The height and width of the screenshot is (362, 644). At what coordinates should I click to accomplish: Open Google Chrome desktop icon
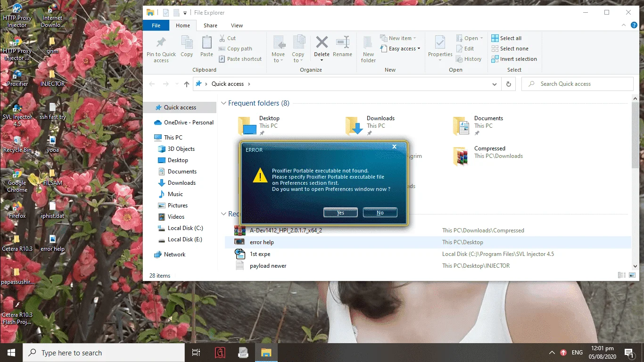pos(17,181)
